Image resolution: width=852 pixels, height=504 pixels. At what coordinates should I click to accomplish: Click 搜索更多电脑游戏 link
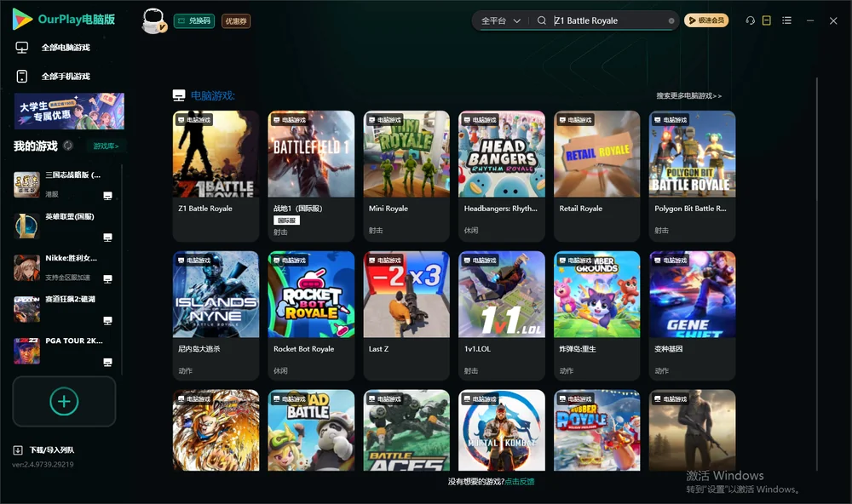click(x=689, y=96)
